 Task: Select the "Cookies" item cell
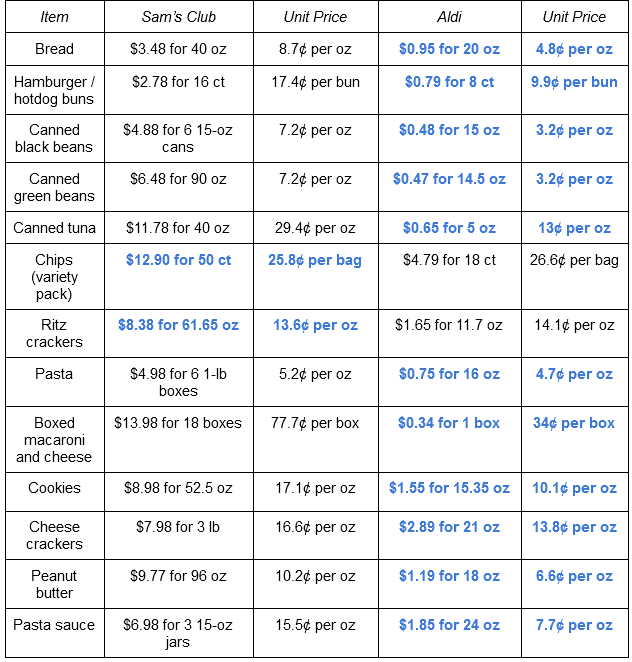pyautogui.click(x=54, y=488)
